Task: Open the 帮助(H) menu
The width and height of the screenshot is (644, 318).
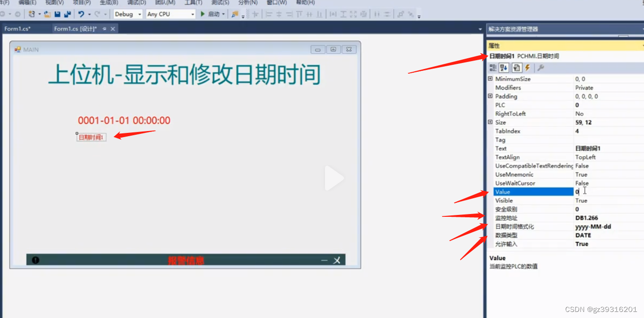Action: point(305,2)
